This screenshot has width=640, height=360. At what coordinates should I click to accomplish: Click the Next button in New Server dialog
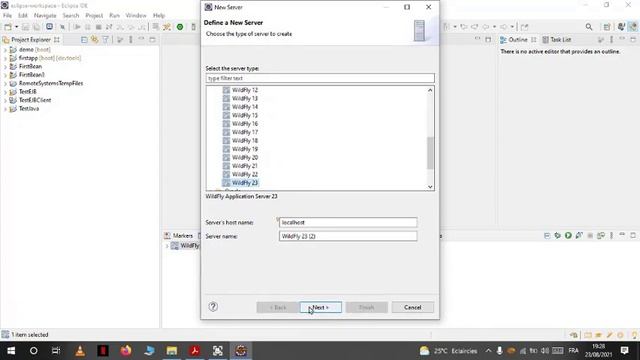tap(320, 307)
